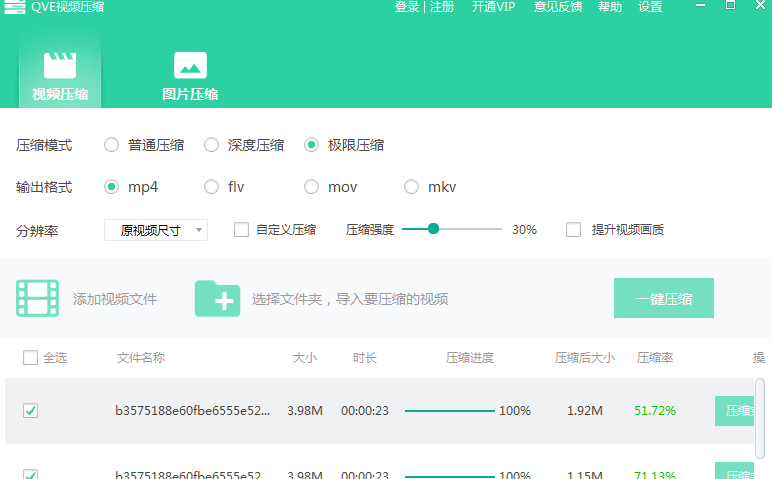Image resolution: width=772 pixels, height=479 pixels.
Task: Click the QVE视频压缩 app logo icon
Action: click(x=14, y=6)
